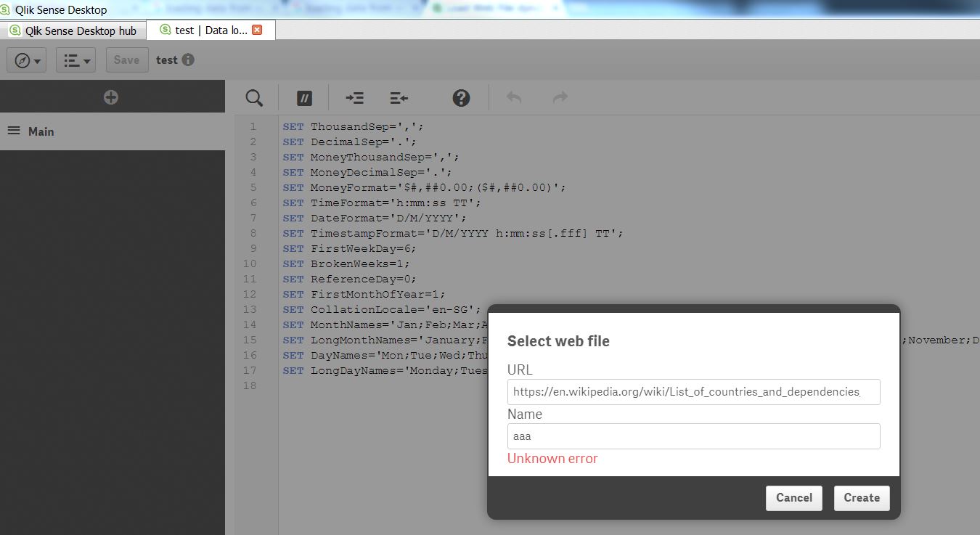Click the Name input field

point(694,436)
